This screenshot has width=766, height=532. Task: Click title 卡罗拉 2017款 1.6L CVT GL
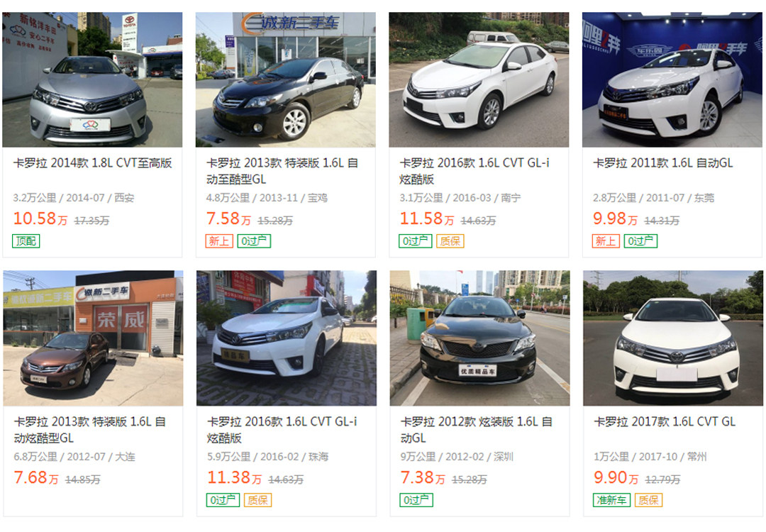point(665,421)
